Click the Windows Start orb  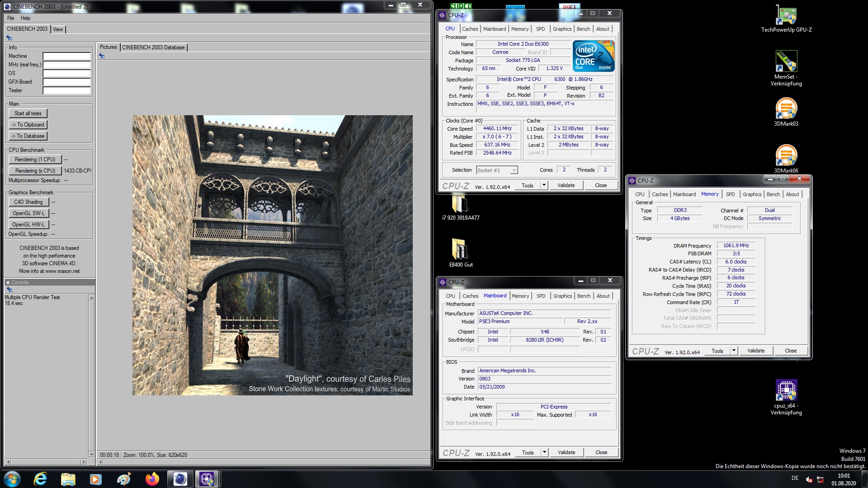pos(12,479)
